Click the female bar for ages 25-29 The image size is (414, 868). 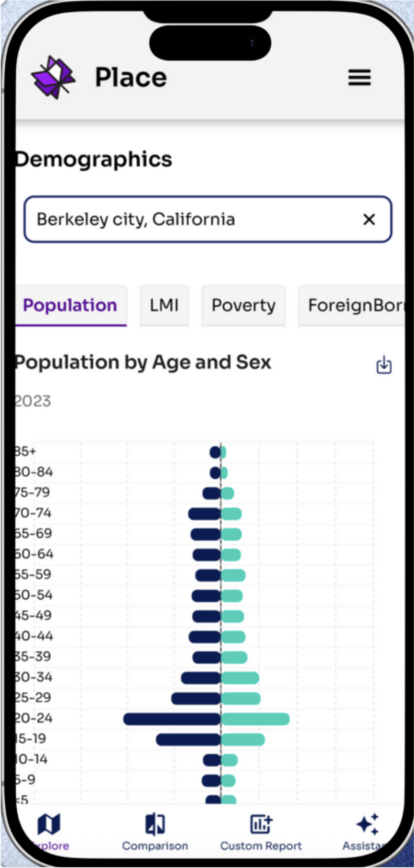[x=241, y=699]
